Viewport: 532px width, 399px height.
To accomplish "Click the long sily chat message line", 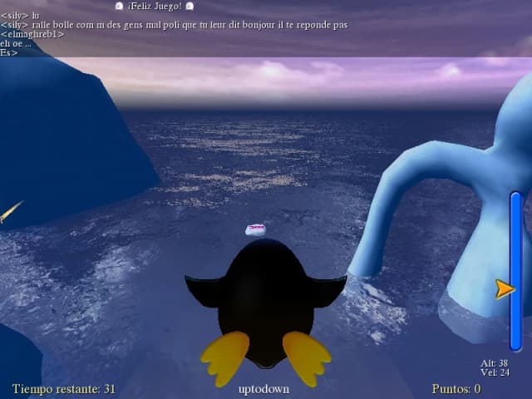I will pyautogui.click(x=174, y=25).
